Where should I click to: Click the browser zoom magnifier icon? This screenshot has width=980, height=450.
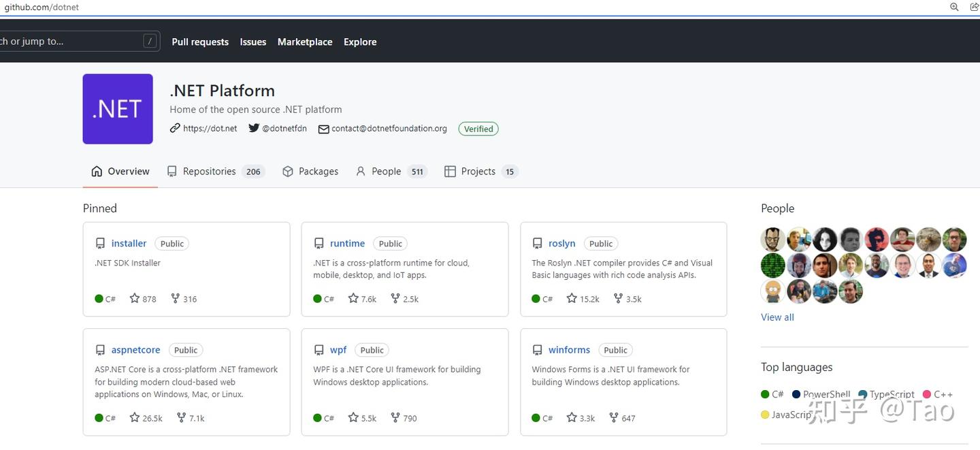(954, 7)
